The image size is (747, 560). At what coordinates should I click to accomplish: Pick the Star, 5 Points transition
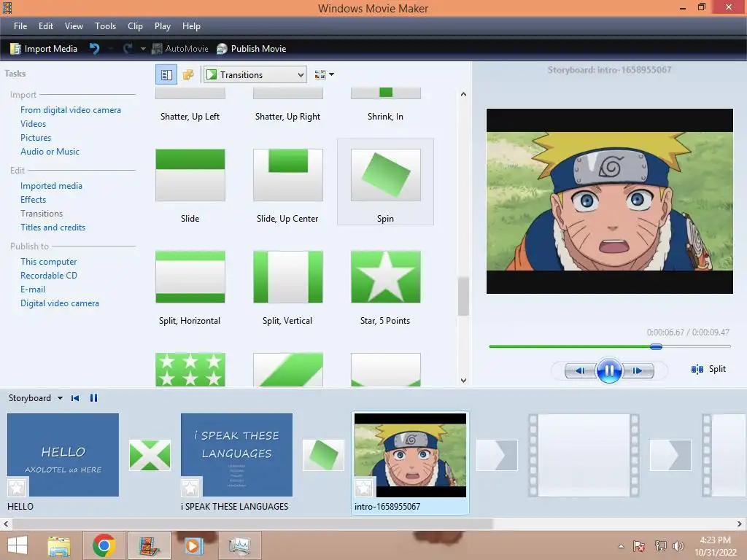(385, 276)
